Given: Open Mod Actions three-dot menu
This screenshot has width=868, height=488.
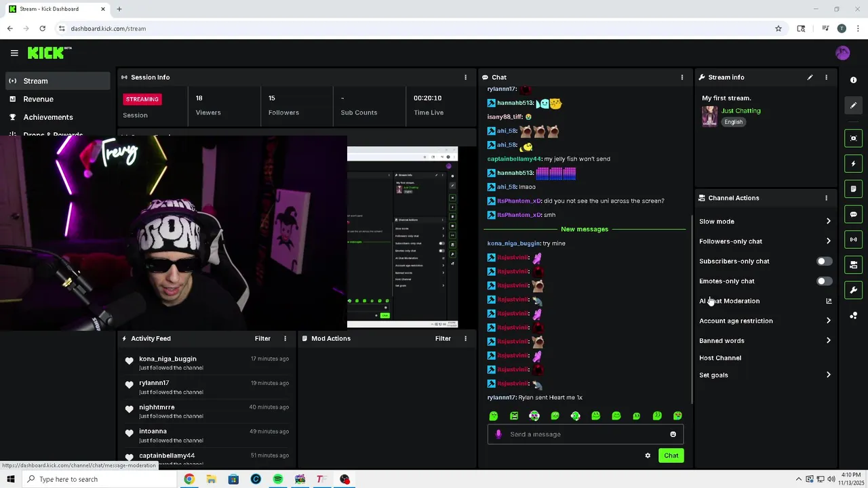Looking at the screenshot, I should click(x=465, y=338).
